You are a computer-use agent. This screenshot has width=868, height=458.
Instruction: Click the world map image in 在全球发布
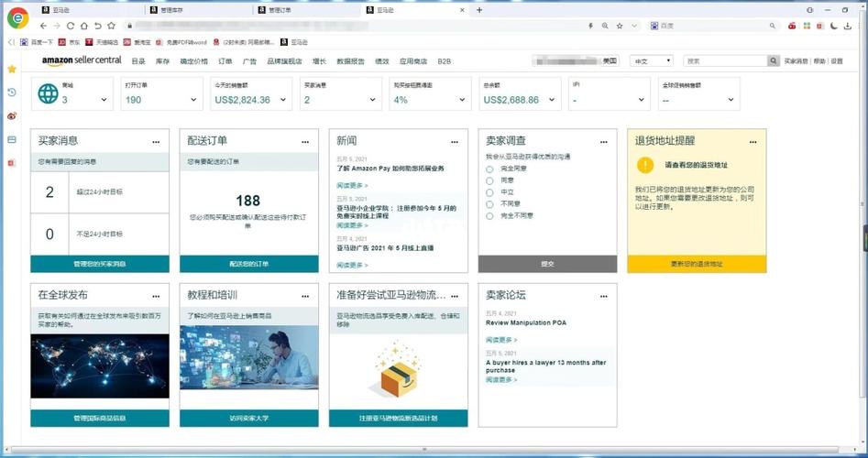(100, 366)
